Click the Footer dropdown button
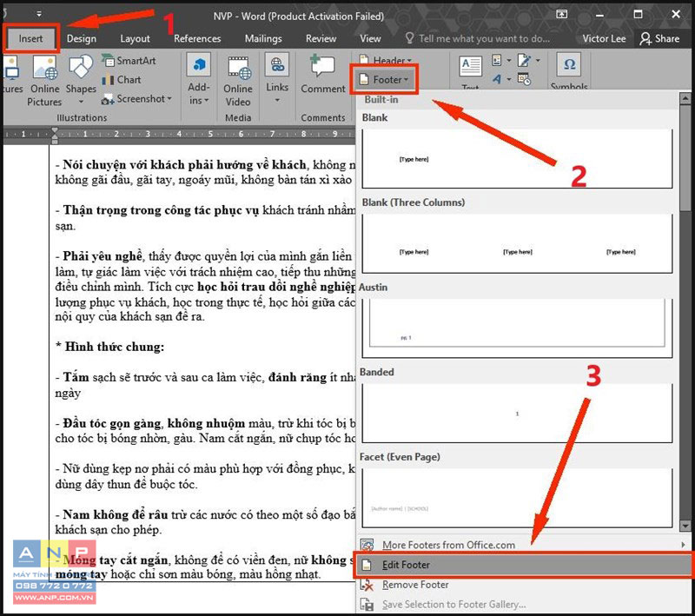 384,80
